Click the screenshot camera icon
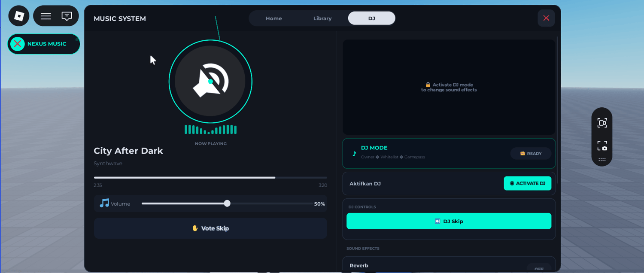 [602, 146]
